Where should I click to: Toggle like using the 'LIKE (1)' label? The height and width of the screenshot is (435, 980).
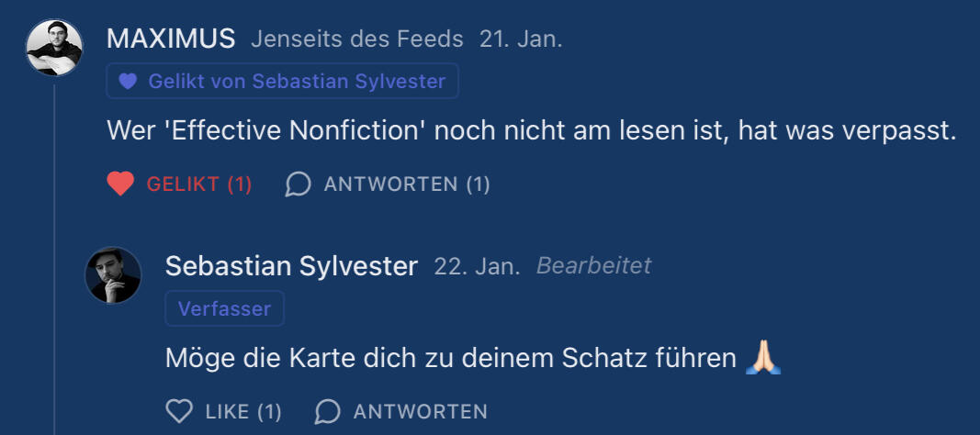[243, 410]
